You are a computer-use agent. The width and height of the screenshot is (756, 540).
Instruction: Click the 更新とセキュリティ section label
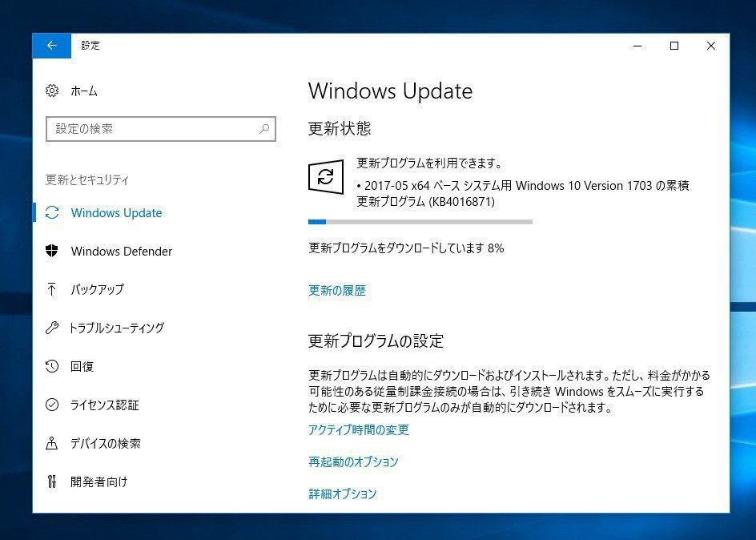[87, 179]
